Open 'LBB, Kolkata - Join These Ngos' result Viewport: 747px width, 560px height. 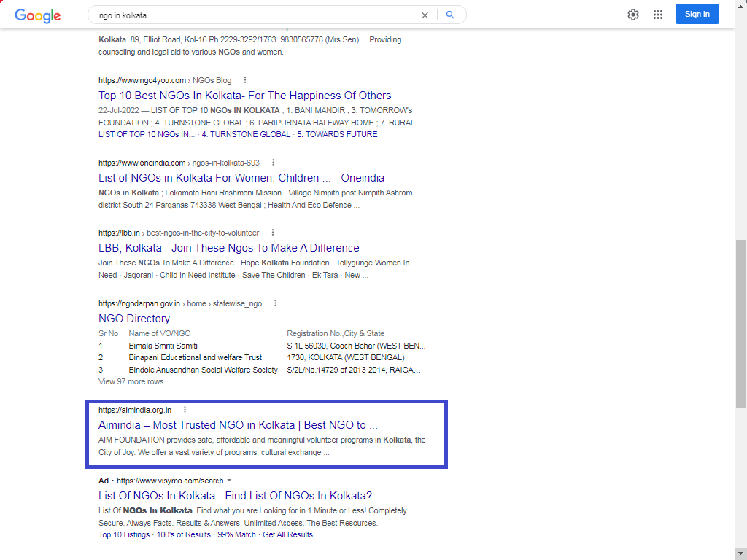[228, 248]
